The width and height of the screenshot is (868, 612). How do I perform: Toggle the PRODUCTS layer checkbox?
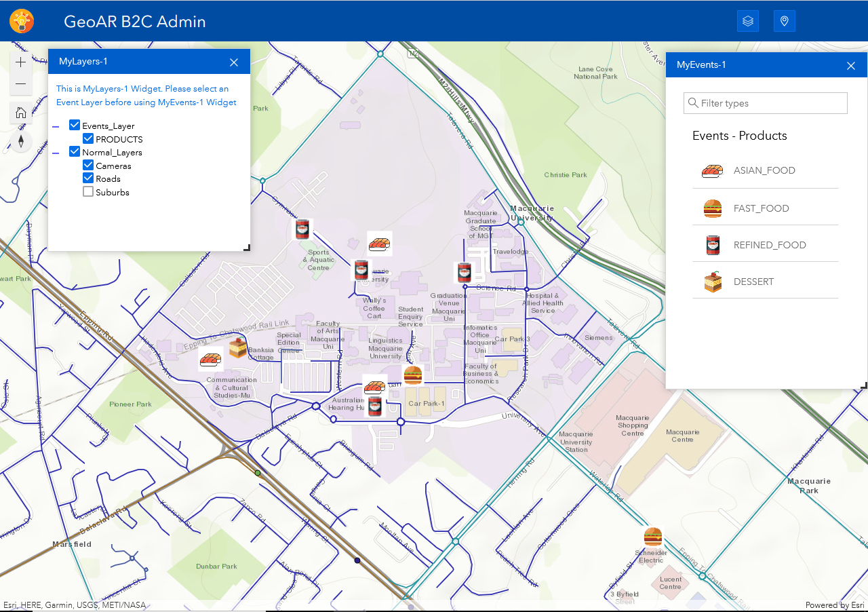tap(88, 138)
